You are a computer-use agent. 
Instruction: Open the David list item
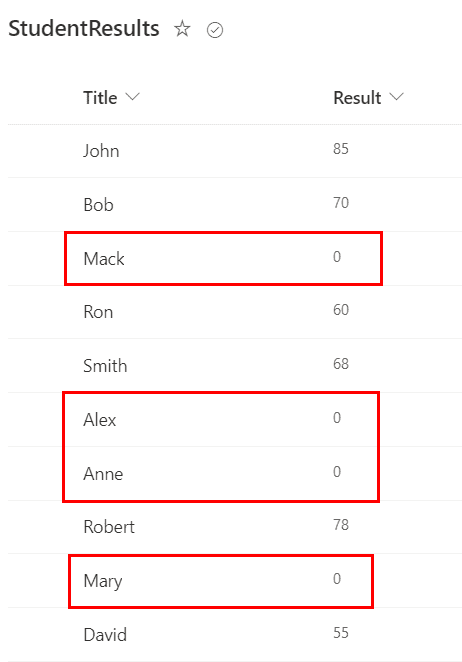(x=105, y=635)
